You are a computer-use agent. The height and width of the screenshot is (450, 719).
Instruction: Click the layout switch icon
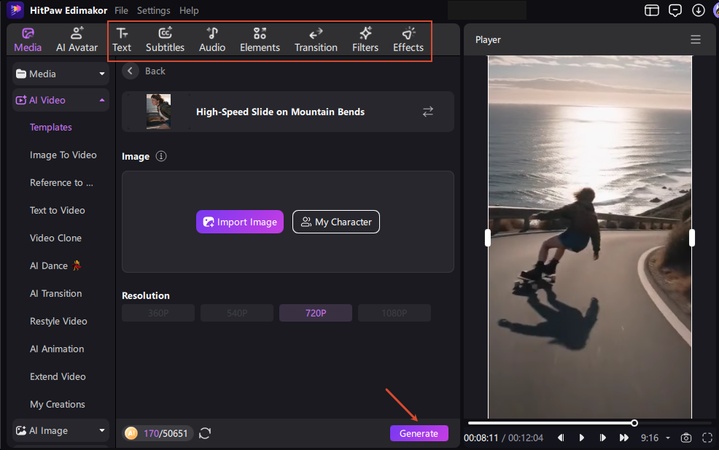[652, 10]
